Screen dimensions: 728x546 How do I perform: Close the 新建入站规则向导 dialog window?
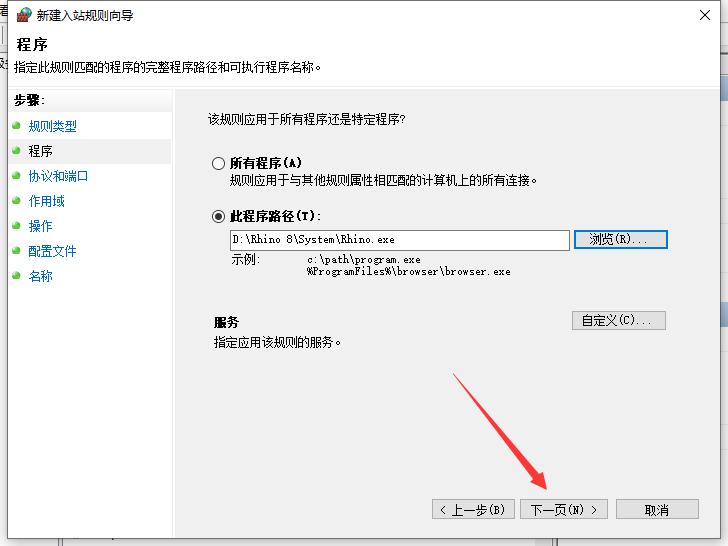tap(705, 15)
